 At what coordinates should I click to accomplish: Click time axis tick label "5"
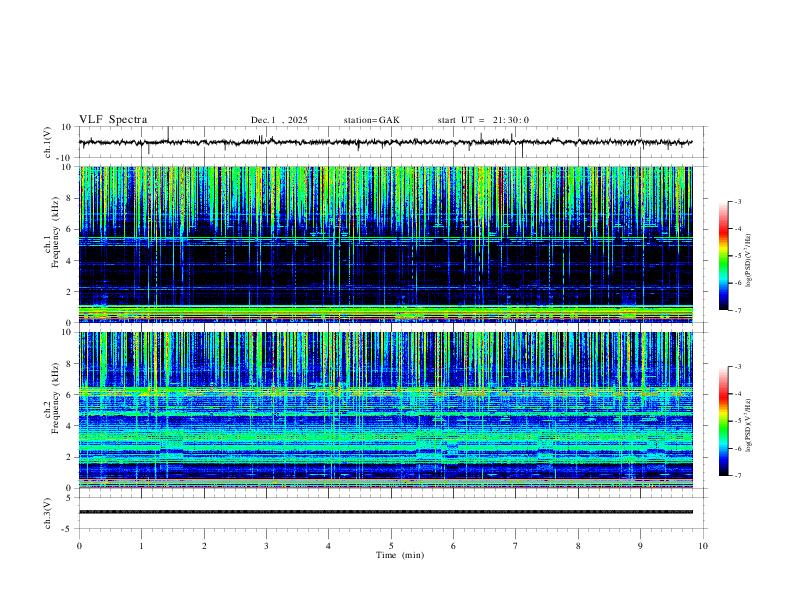[391, 546]
